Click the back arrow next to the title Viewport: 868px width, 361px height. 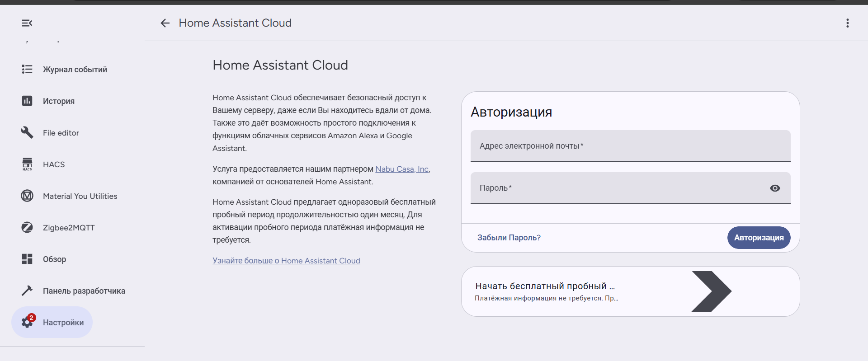point(165,23)
